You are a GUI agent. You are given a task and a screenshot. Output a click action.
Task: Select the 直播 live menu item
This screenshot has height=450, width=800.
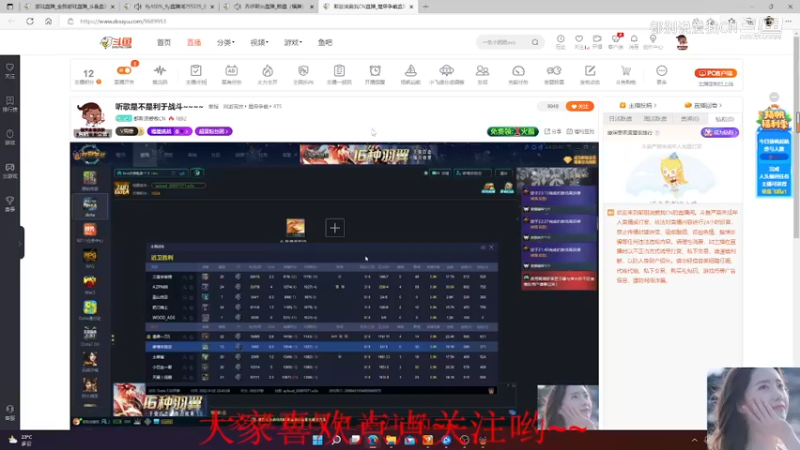tap(194, 42)
